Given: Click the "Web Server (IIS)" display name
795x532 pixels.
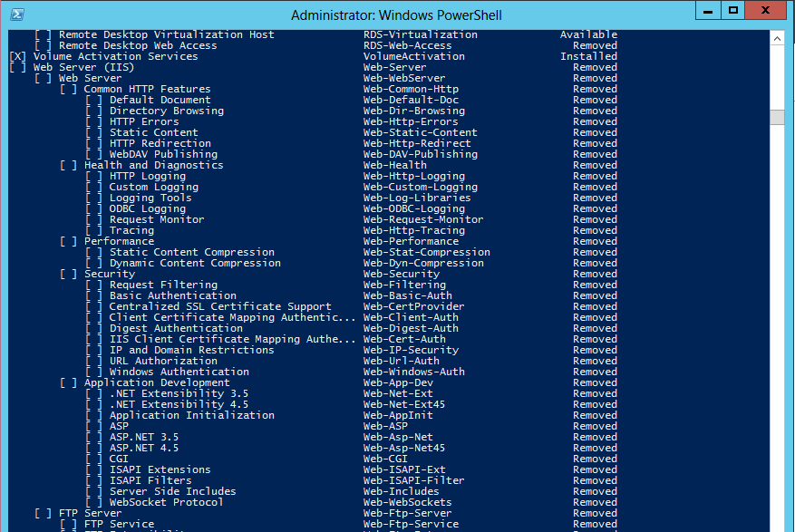Looking at the screenshot, I should 83,67.
